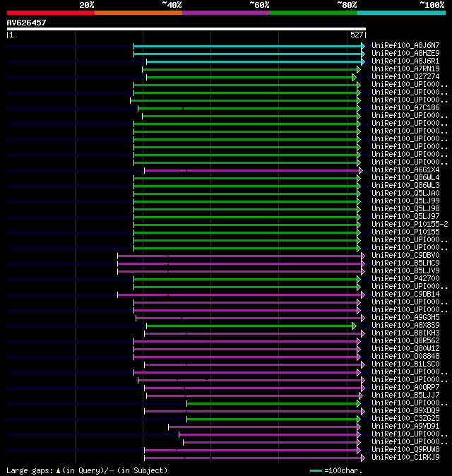Screen dimensions: 452x476
Task: Select the UniRef100_P10155 label
Action: tap(405, 232)
